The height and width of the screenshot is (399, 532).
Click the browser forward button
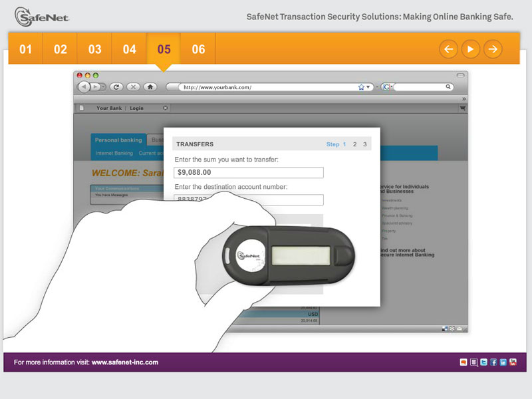point(96,87)
